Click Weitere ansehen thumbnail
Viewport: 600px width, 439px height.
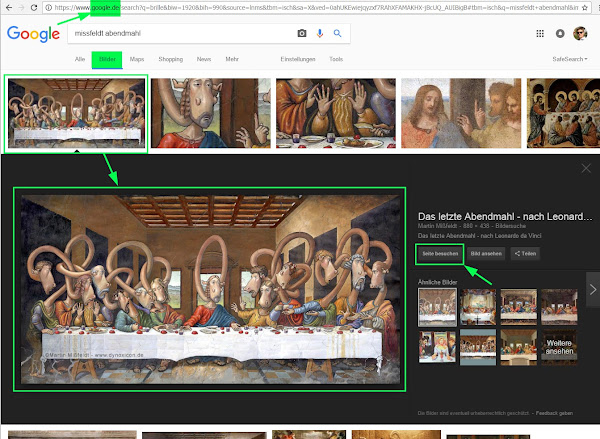click(x=559, y=347)
